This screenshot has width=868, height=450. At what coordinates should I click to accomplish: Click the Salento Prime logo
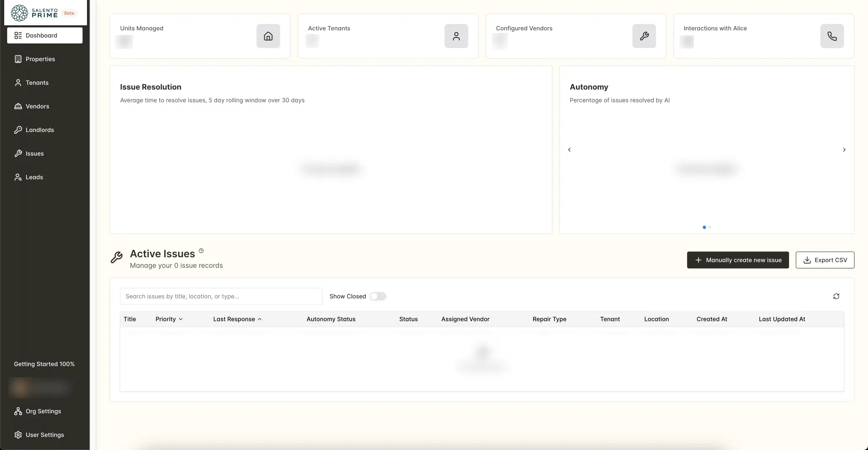point(35,13)
